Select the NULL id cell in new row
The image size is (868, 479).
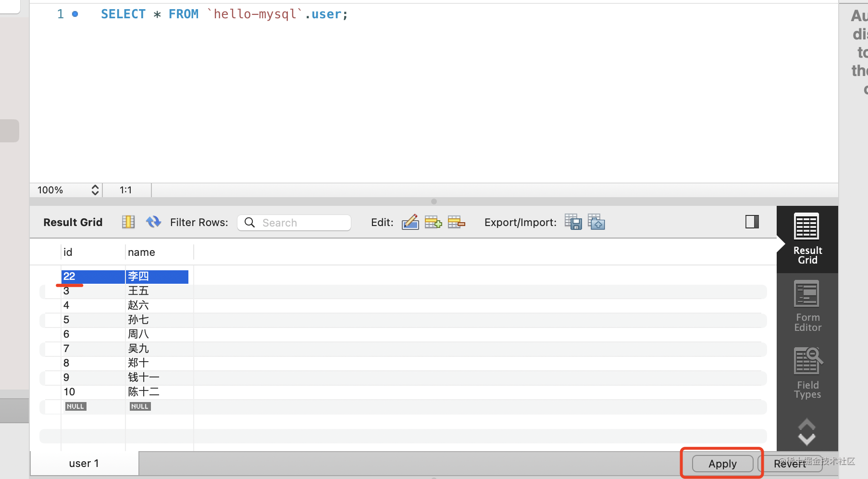[75, 406]
